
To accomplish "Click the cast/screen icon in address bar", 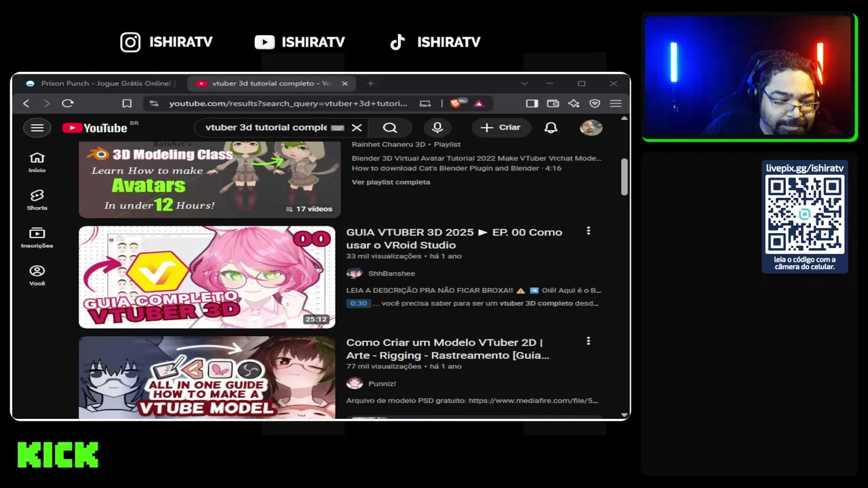I will (x=425, y=103).
